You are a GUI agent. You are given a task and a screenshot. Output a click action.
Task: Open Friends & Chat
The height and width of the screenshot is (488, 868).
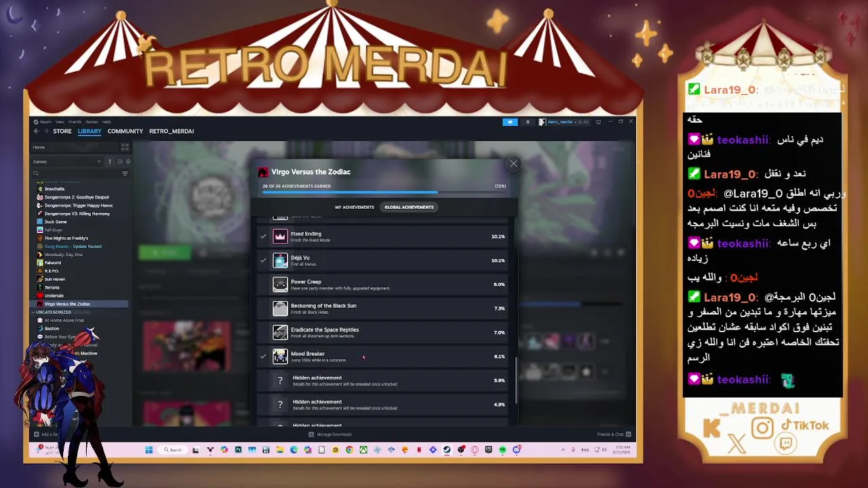pos(614,434)
